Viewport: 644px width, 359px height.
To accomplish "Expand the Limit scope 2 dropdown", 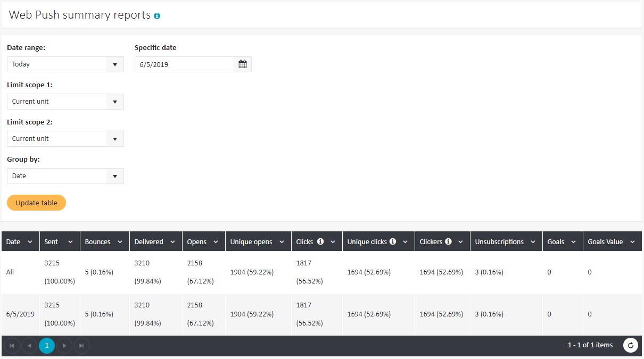I will [x=65, y=139].
